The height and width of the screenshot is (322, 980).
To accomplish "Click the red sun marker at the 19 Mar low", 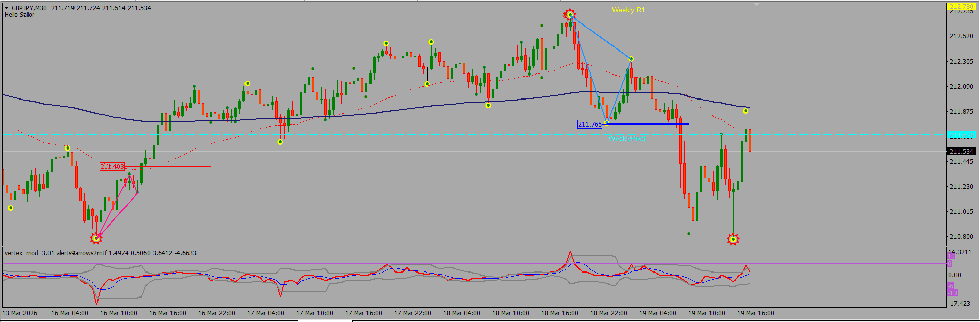I will pyautogui.click(x=733, y=239).
